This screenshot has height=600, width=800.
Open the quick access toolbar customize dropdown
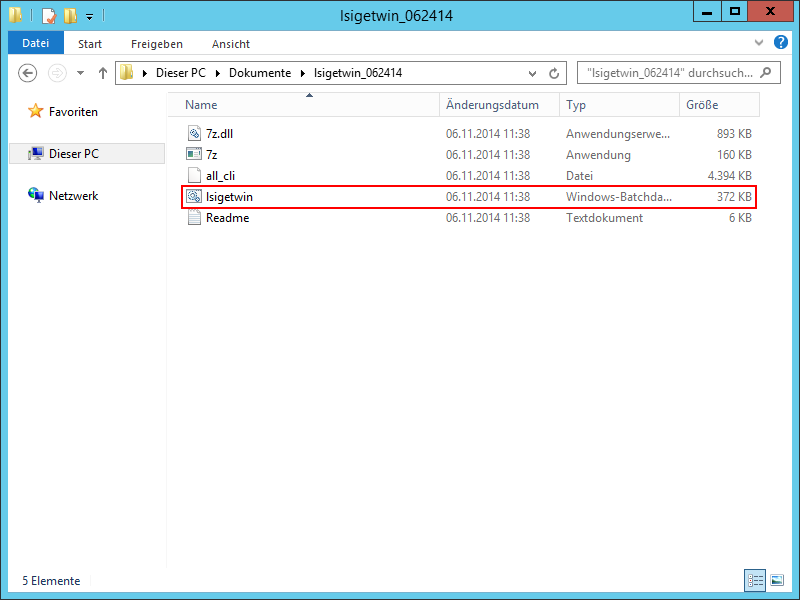point(89,17)
